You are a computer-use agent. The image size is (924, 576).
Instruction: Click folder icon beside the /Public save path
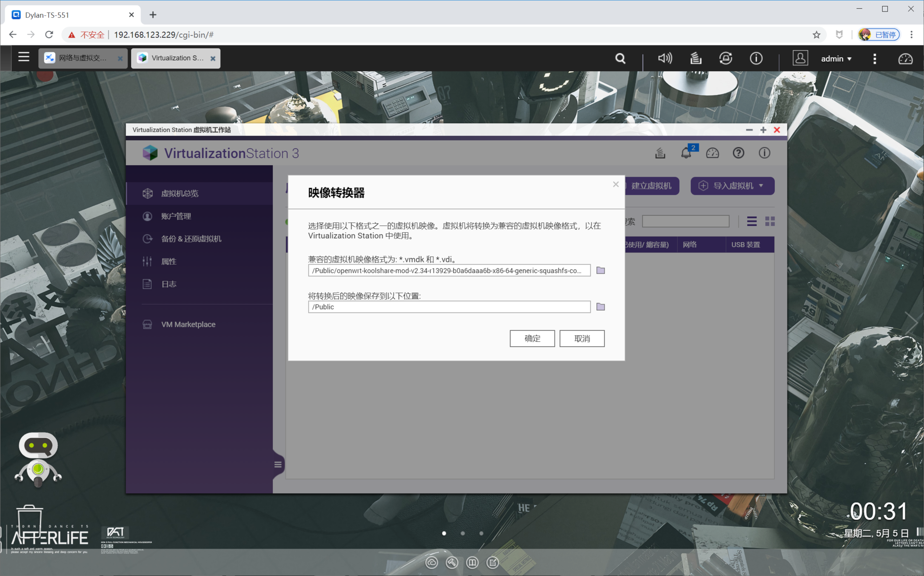tap(600, 307)
